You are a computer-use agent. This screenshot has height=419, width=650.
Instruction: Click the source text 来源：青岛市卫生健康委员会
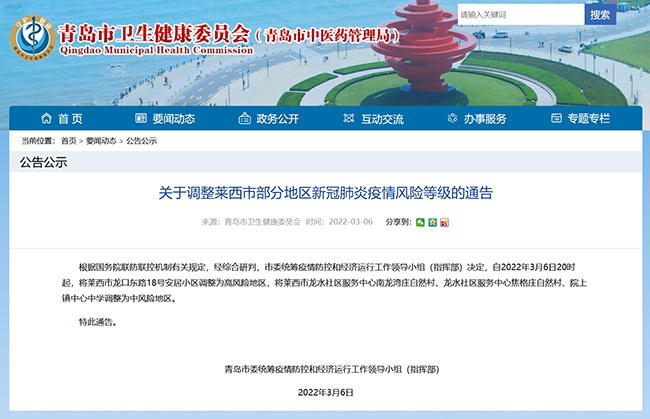tap(251, 222)
